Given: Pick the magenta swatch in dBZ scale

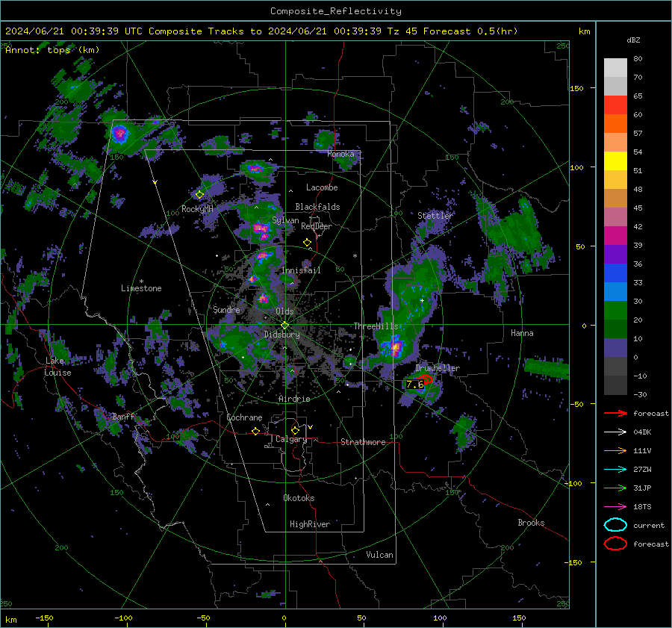Looking at the screenshot, I should [x=615, y=236].
